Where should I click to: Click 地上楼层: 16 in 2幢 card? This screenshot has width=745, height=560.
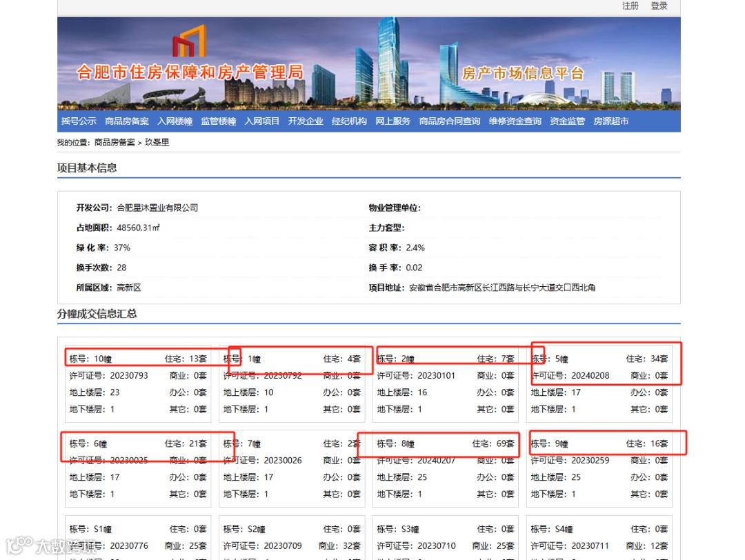coord(402,392)
